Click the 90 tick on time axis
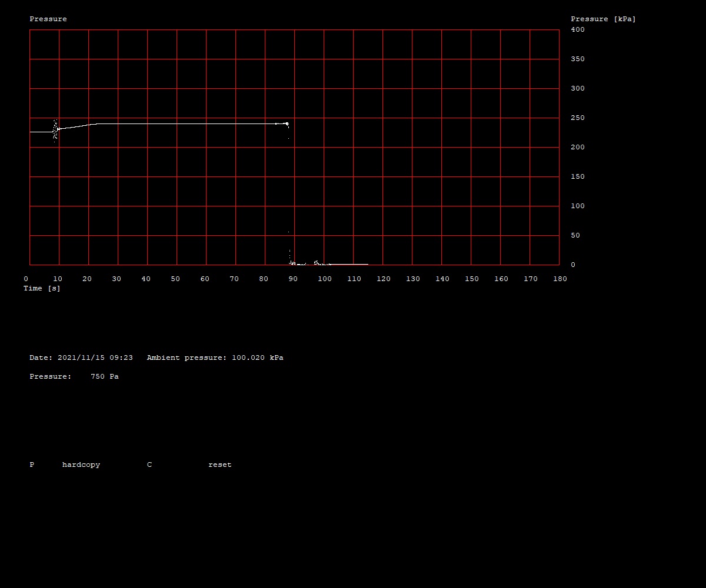The image size is (706, 588). (x=293, y=279)
